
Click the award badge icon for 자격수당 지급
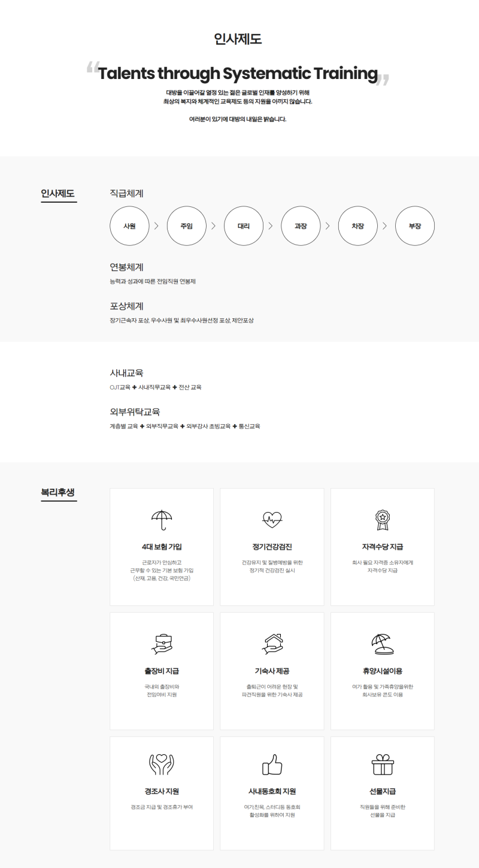click(x=382, y=520)
